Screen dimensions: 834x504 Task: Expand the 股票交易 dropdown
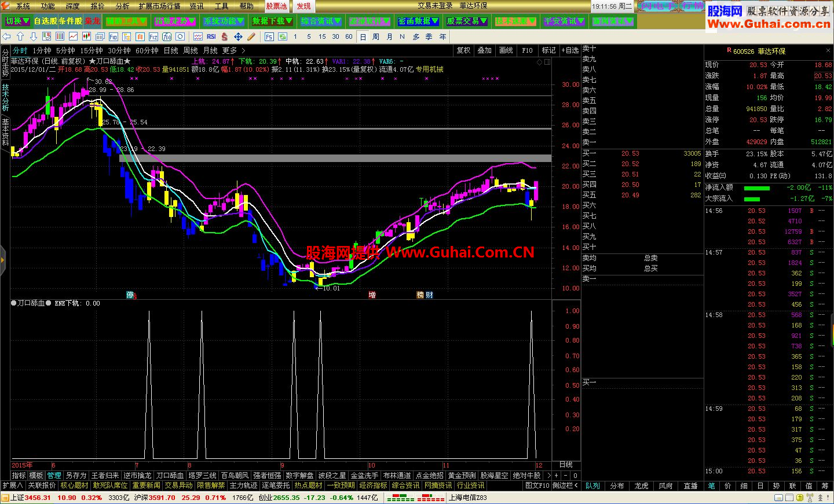(467, 21)
